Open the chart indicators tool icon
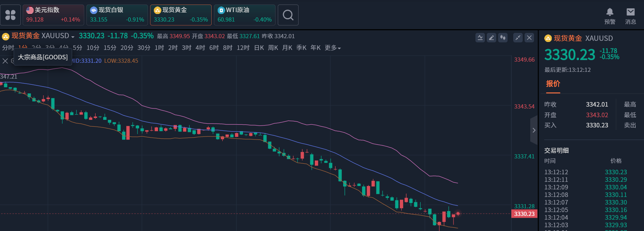644x231 pixels. point(480,37)
